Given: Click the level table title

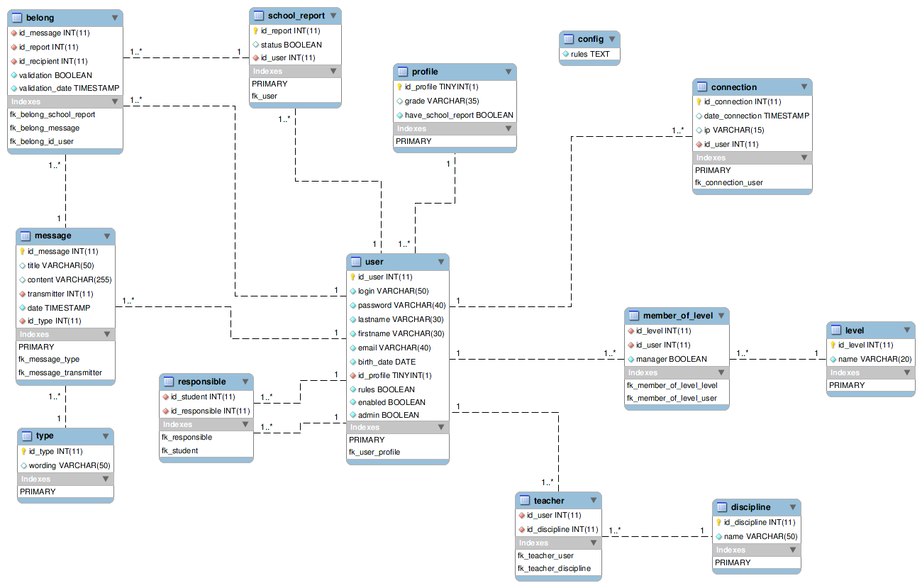Looking at the screenshot, I should click(854, 331).
